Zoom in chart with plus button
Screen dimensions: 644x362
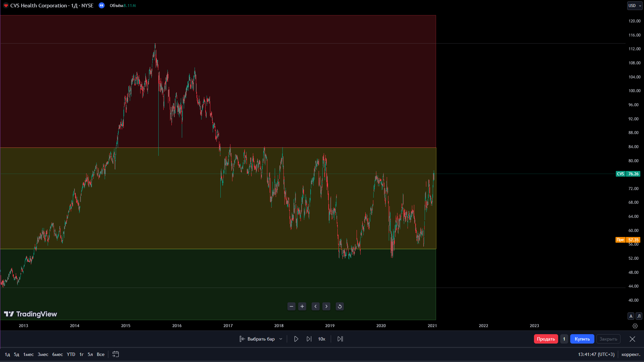click(x=302, y=306)
